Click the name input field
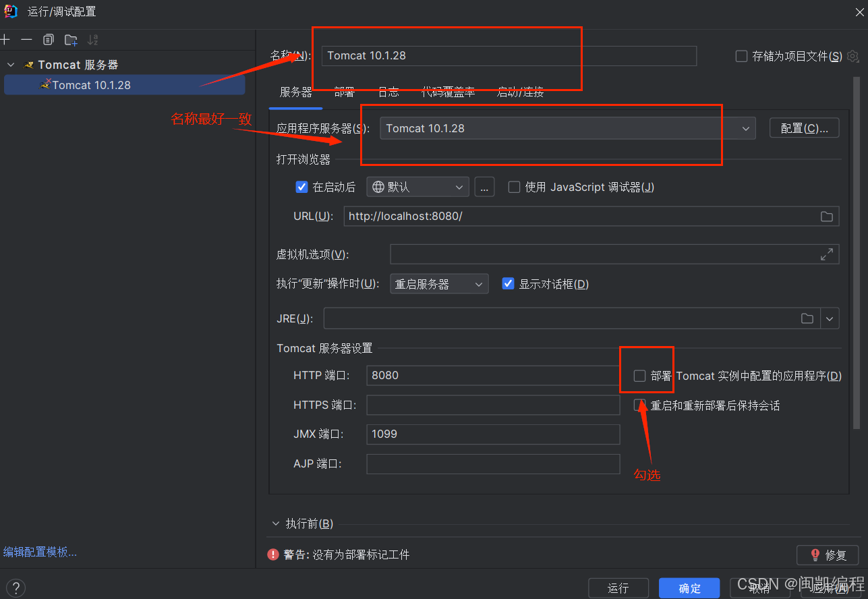The height and width of the screenshot is (599, 868). [x=509, y=55]
